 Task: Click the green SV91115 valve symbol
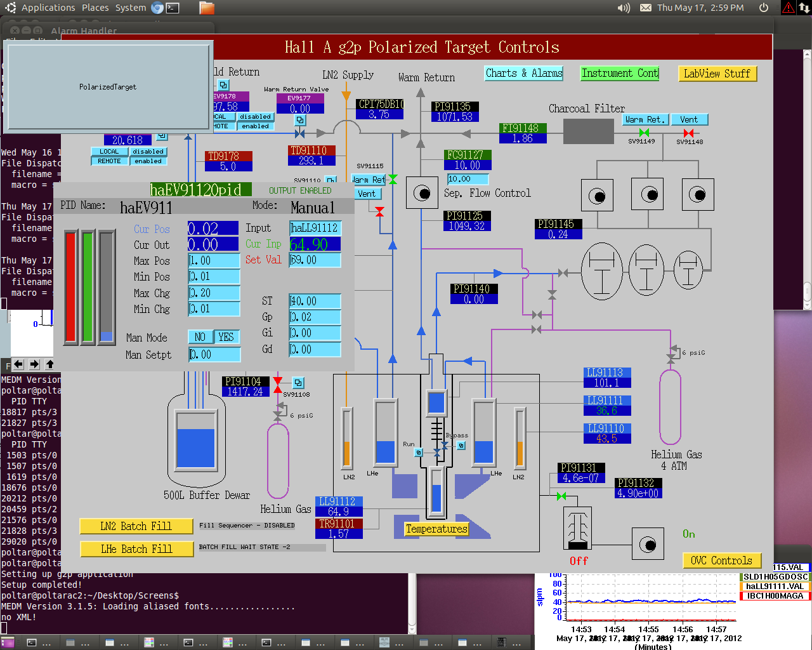tap(393, 180)
